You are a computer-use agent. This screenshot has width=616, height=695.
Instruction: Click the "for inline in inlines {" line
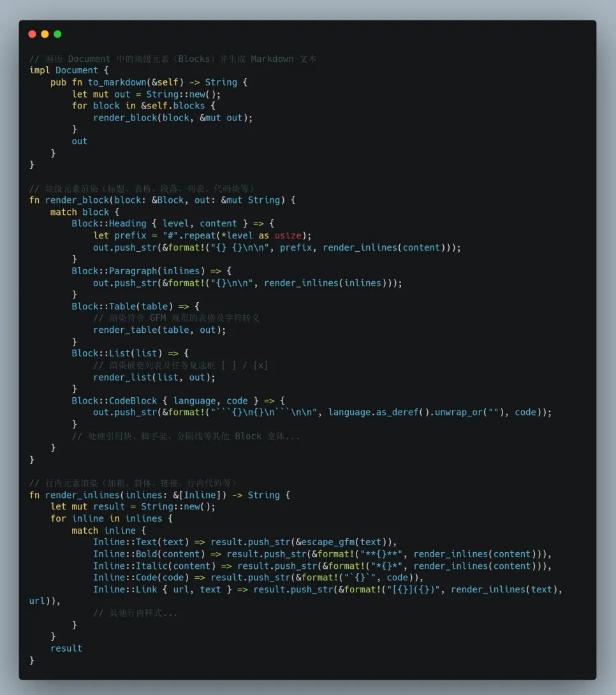point(111,519)
